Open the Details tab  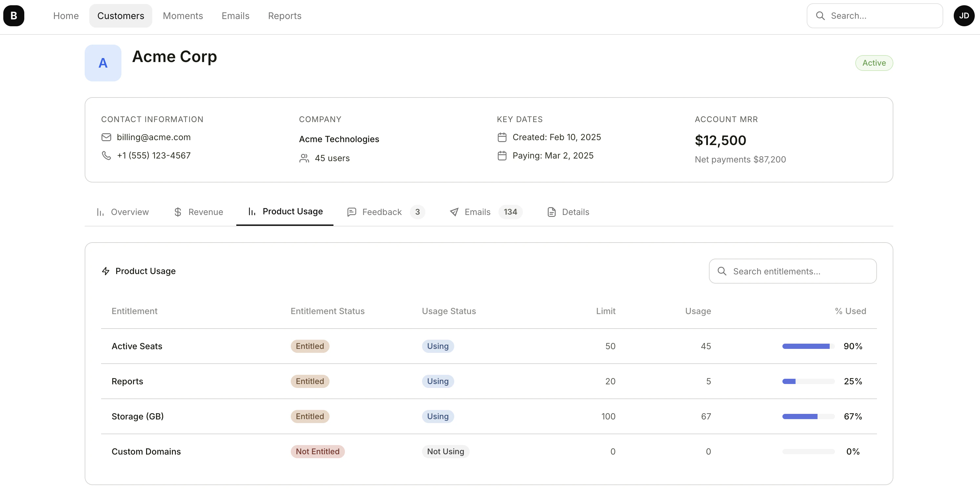click(x=576, y=212)
